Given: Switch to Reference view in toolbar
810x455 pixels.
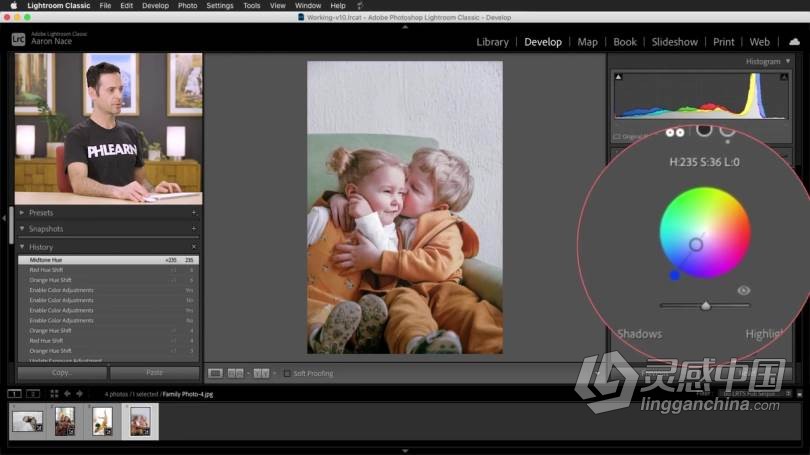Looking at the screenshot, I should coord(236,373).
